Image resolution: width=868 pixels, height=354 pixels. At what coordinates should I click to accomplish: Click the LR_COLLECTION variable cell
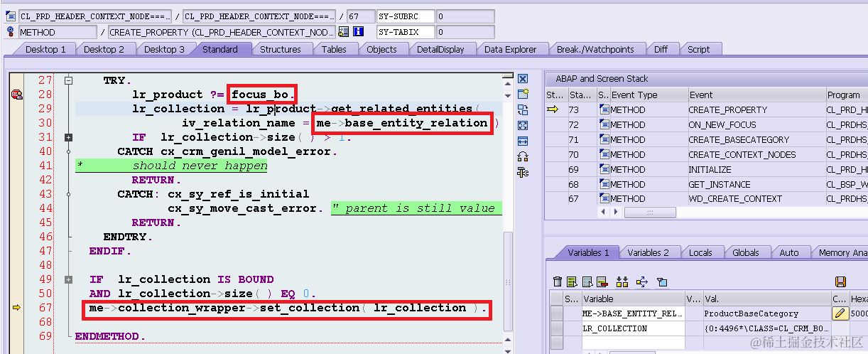[632, 328]
